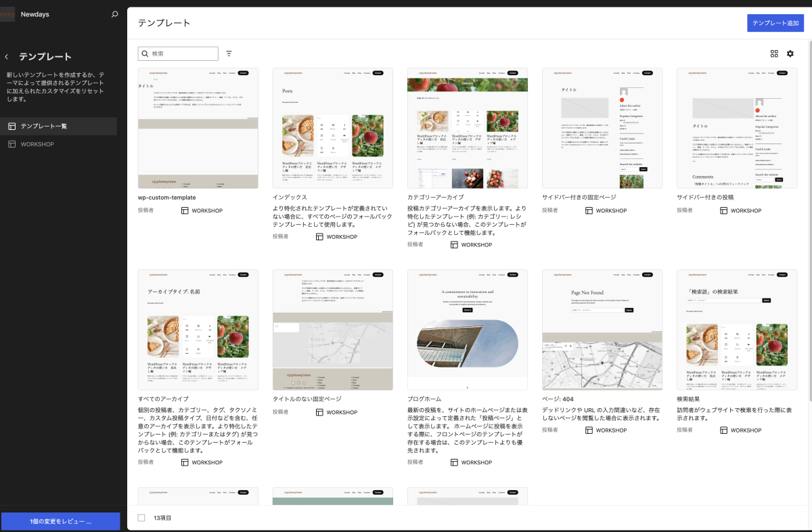Open the カテゴリーアーカイブ preview thumbnail
This screenshot has height=532, width=812.
[468, 128]
